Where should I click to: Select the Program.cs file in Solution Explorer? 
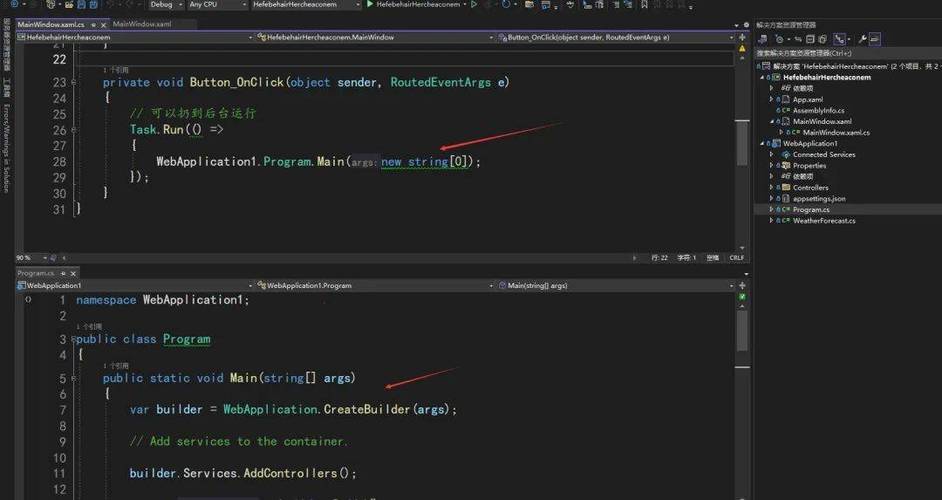[810, 210]
